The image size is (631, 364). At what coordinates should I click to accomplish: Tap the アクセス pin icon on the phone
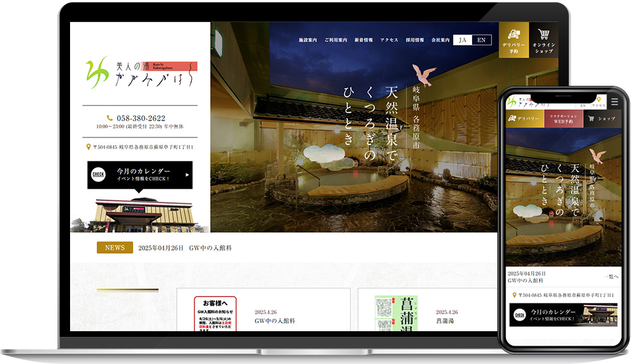tap(599, 99)
